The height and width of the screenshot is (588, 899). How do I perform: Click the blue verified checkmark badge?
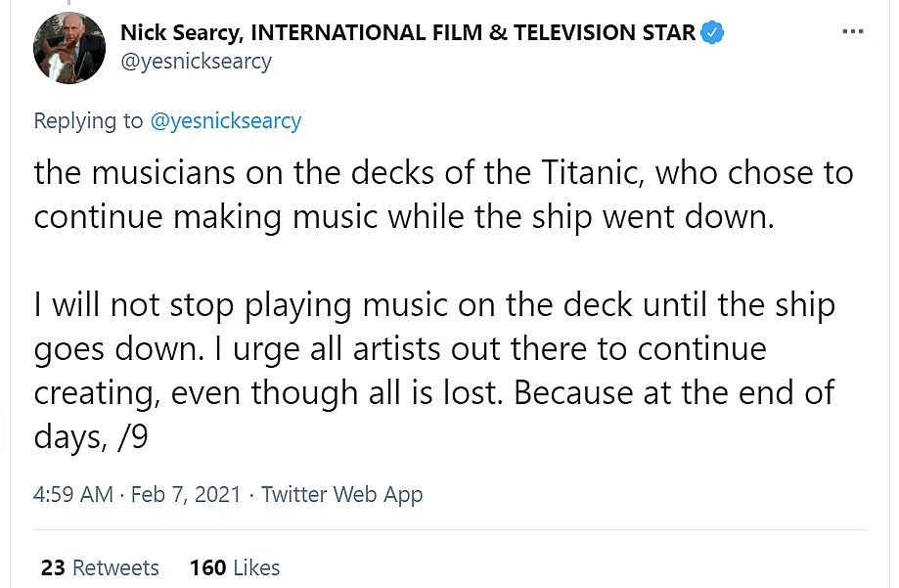coord(713,32)
